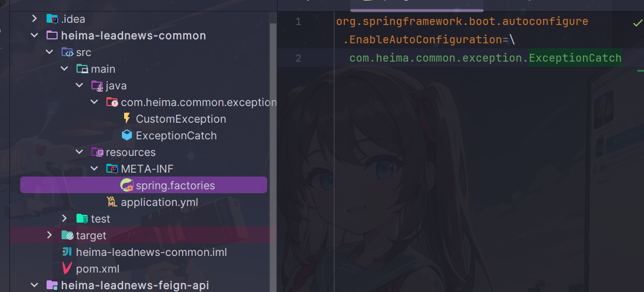Click the heima-leadnews-common.iml file icon

click(67, 252)
